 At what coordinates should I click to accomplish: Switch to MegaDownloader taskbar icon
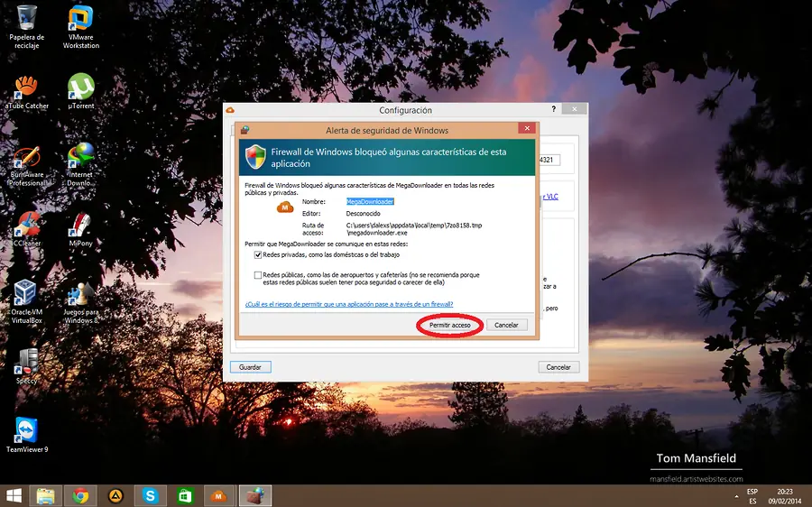point(218,495)
